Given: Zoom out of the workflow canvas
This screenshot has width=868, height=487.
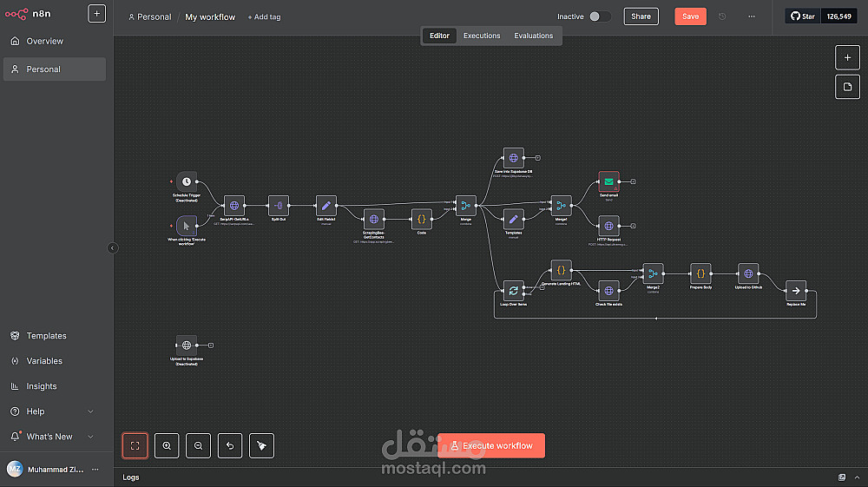Looking at the screenshot, I should click(198, 445).
